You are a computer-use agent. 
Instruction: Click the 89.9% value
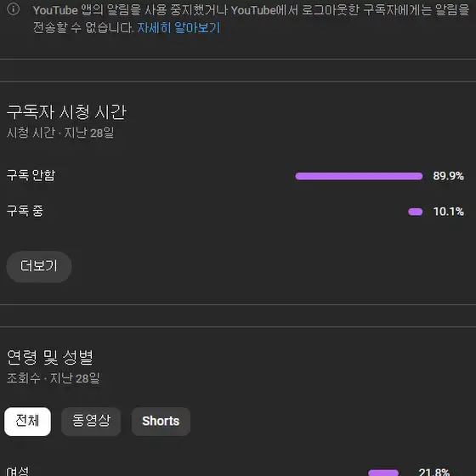coord(448,176)
